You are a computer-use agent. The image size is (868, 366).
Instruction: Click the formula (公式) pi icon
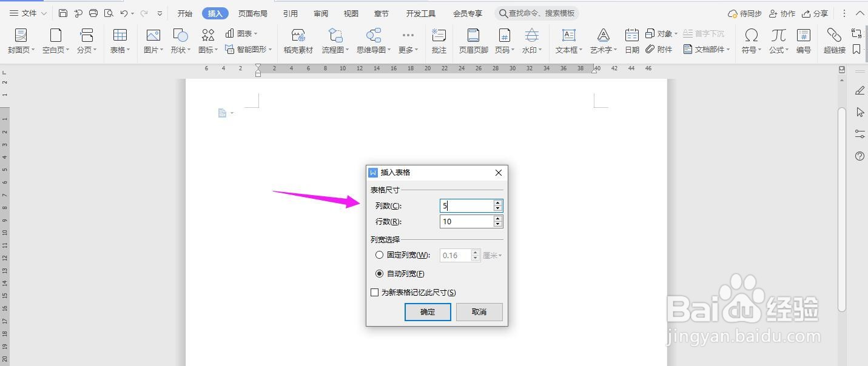click(779, 35)
